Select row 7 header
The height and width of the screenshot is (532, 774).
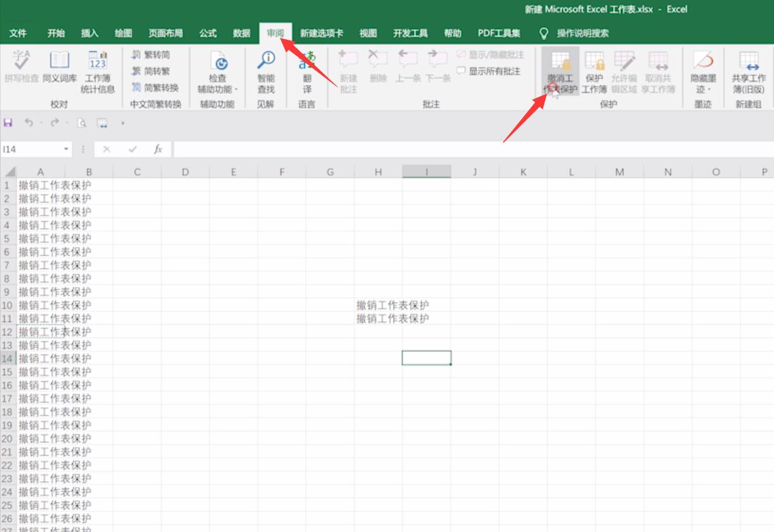(x=8, y=265)
